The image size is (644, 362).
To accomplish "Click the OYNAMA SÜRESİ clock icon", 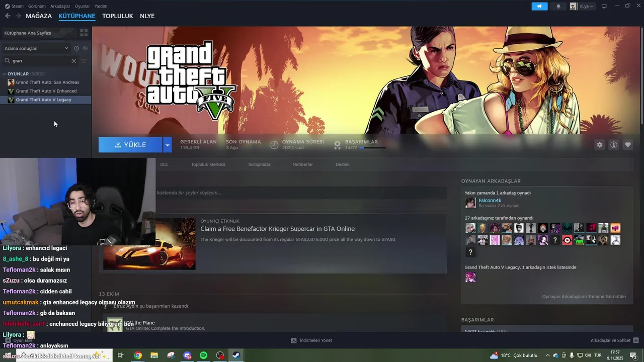I will [274, 145].
